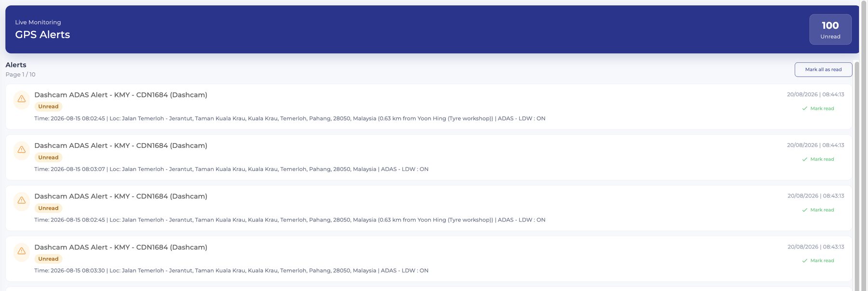Screen dimensions: 868x291
Task: Click warning icon of 08:02:45 alert received 08:44:13
Action: (x=22, y=99)
